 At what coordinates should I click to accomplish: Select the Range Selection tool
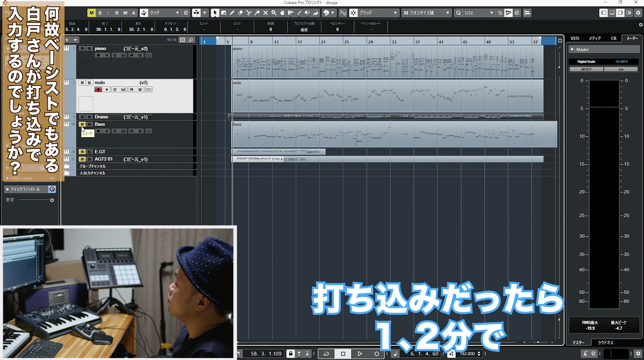tap(224, 13)
